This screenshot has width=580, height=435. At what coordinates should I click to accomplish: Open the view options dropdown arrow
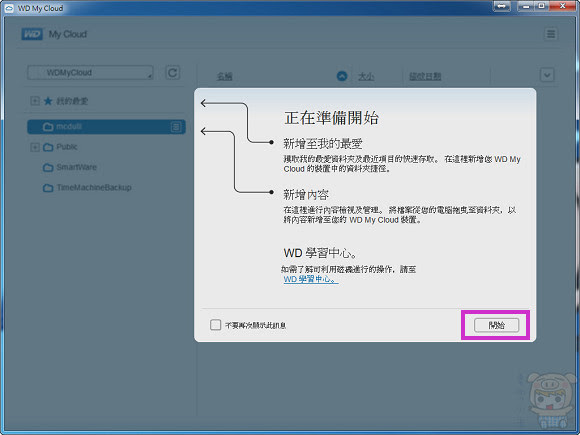[x=547, y=75]
